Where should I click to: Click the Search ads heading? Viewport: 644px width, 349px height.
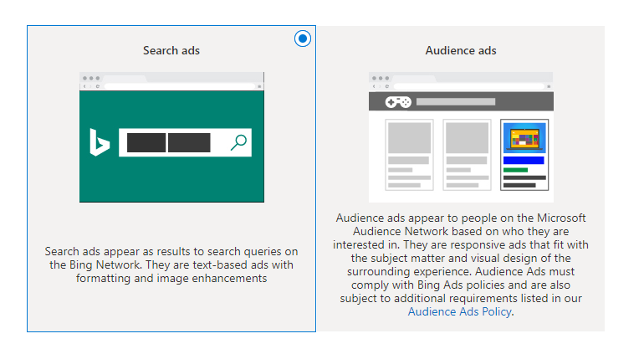(x=171, y=50)
